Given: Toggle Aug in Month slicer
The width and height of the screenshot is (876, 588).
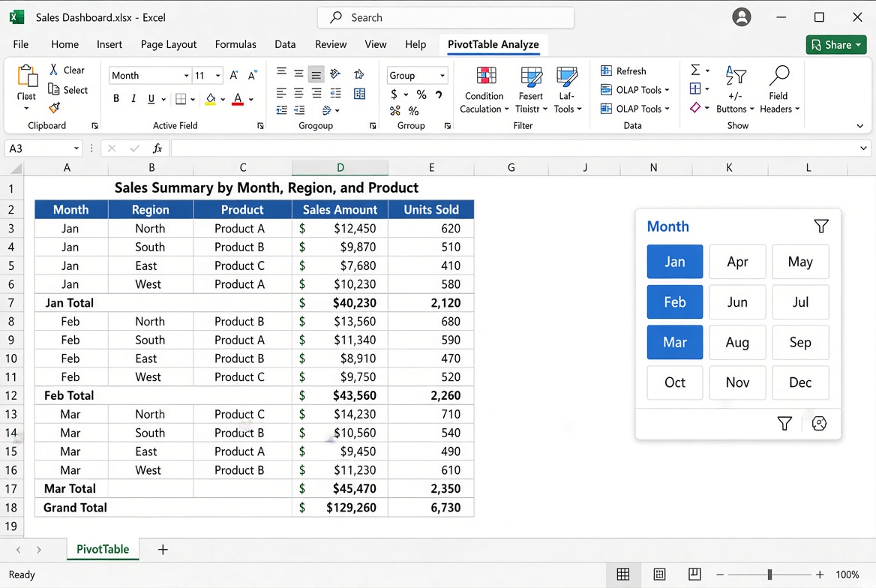Looking at the screenshot, I should point(737,342).
